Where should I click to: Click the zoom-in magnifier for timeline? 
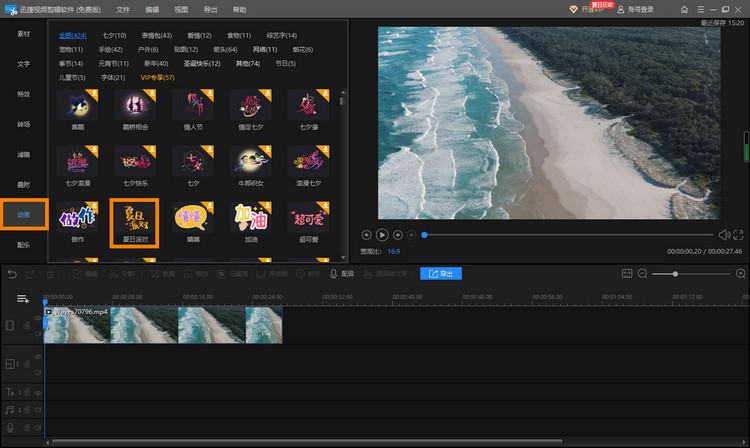[740, 273]
